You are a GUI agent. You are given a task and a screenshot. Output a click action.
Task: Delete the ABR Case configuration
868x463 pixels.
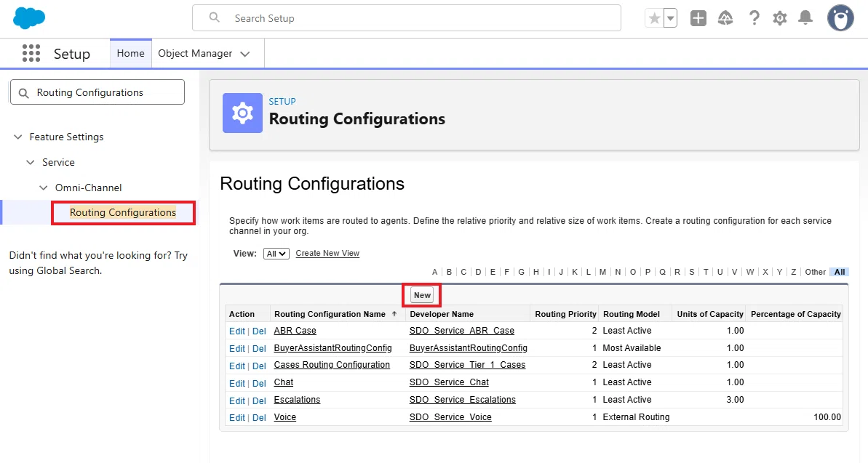(259, 331)
